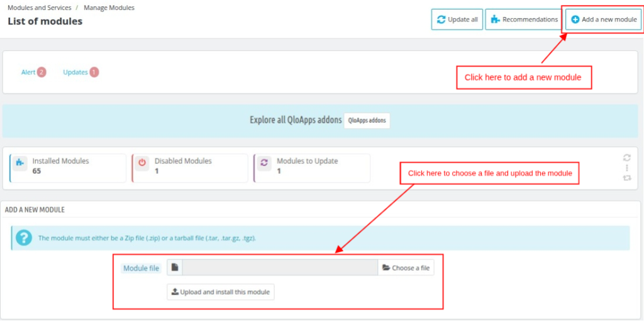This screenshot has height=321, width=644.
Task: Select the Disabled Modules card
Action: click(x=190, y=168)
